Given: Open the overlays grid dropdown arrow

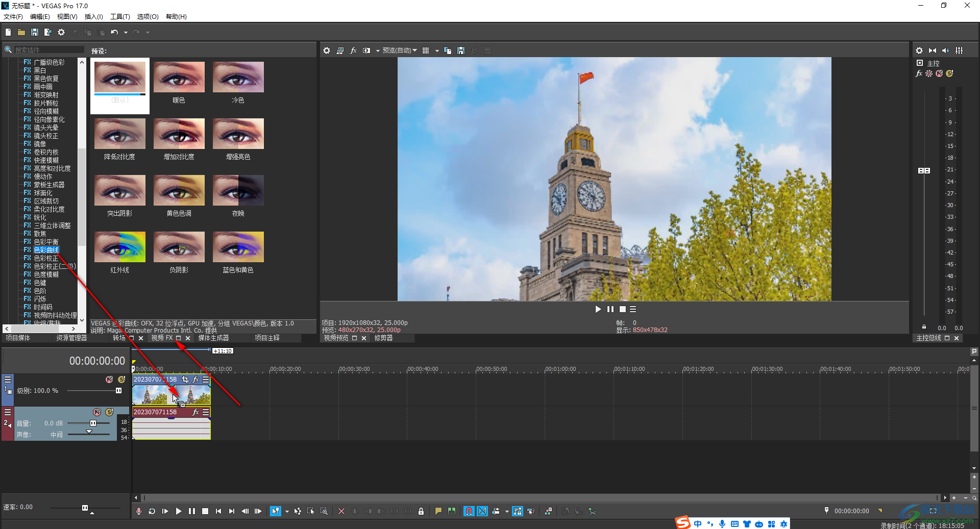Looking at the screenshot, I should (x=437, y=51).
